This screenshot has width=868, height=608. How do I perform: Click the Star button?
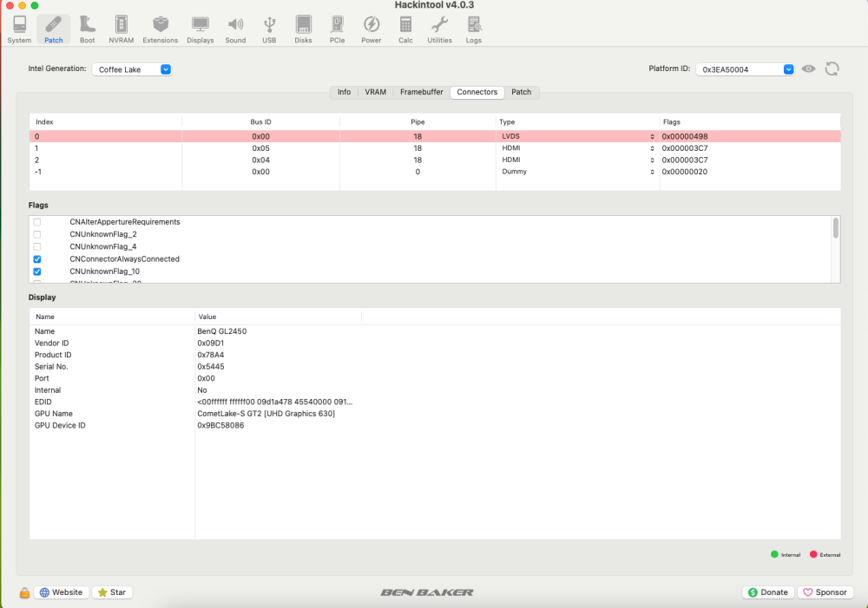pyautogui.click(x=112, y=592)
